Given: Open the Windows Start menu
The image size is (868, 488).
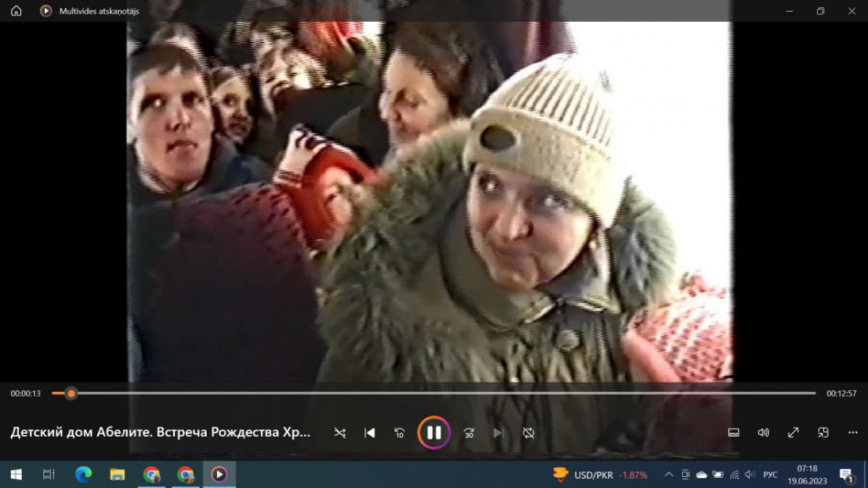Looking at the screenshot, I should [x=16, y=474].
